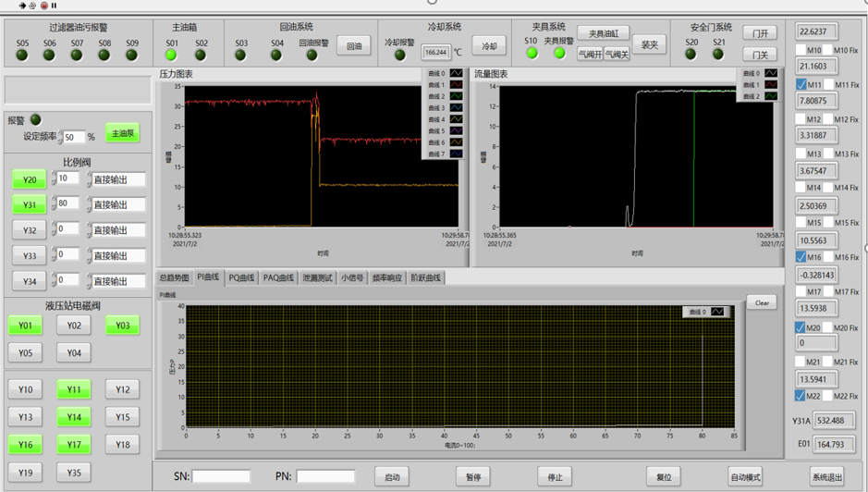Click the 回油报警 alarm indicator LED
The image size is (868, 492).
coord(312,55)
